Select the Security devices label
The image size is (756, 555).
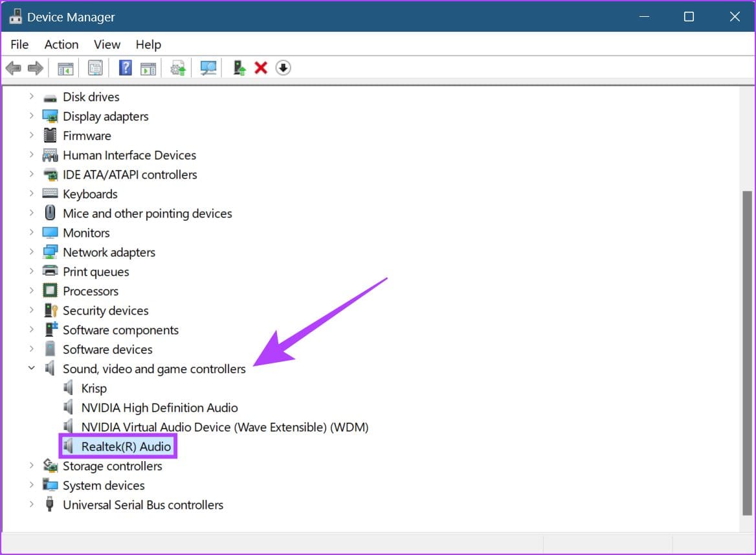[x=106, y=310]
